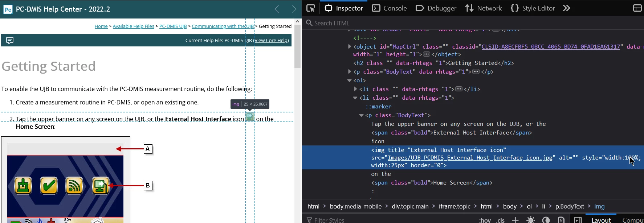The image size is (644, 223).
Task: Select the body breadcrumb after iframe.topic
Action: [x=510, y=206]
